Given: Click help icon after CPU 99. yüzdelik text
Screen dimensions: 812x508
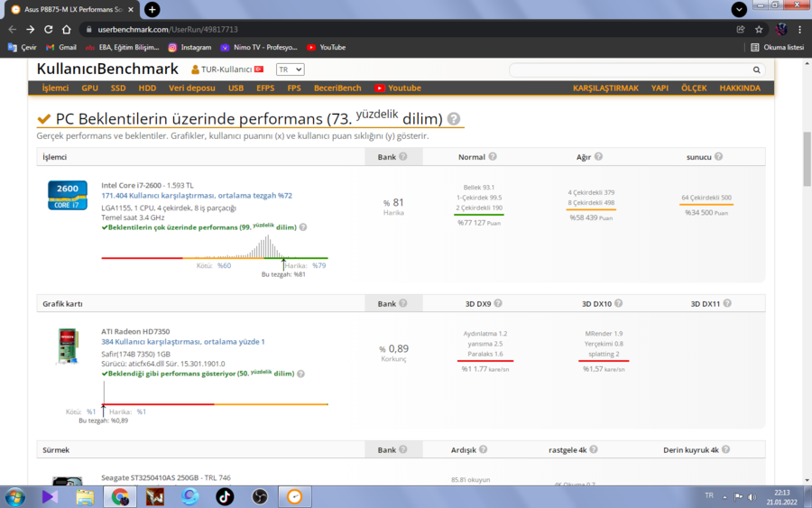Looking at the screenshot, I should coord(303,227).
